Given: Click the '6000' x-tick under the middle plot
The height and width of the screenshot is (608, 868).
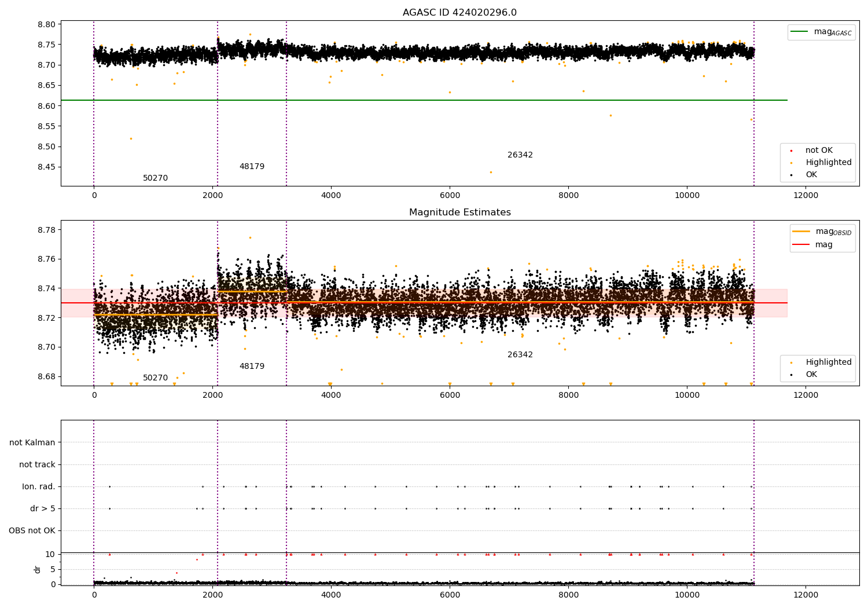Looking at the screenshot, I should [450, 395].
